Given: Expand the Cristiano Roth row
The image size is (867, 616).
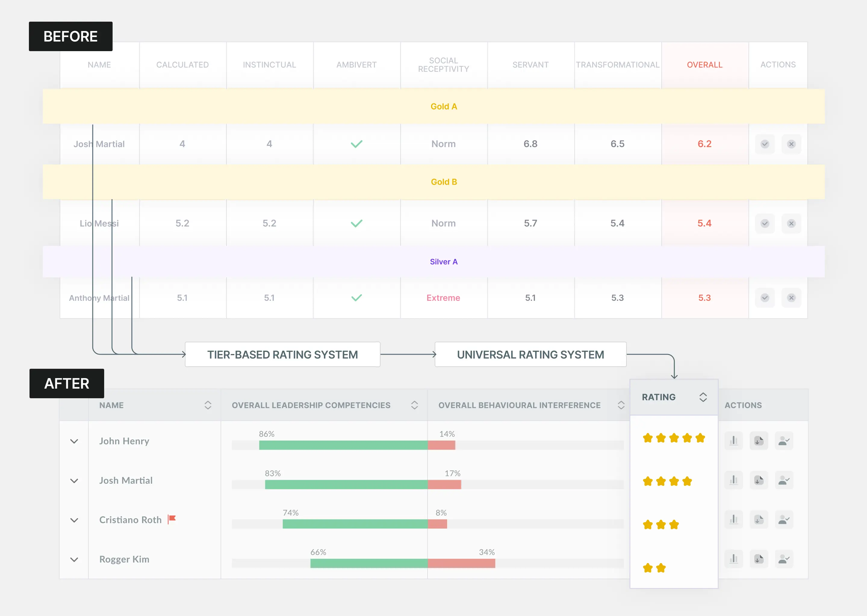Looking at the screenshot, I should 74,520.
